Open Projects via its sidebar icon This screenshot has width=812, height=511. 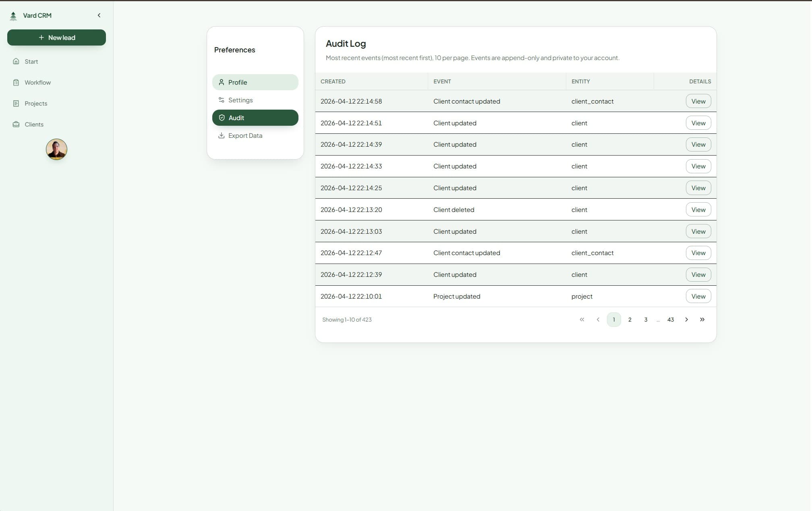tap(16, 103)
